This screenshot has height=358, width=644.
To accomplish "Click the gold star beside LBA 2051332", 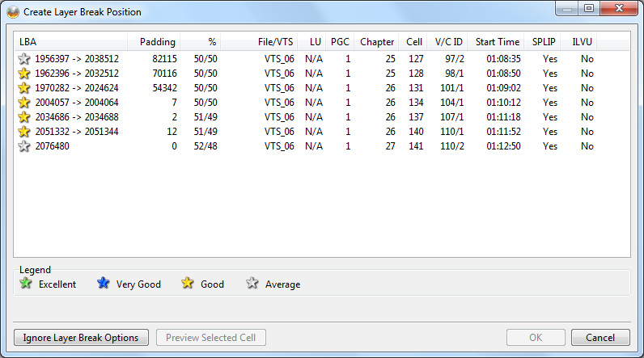I will [x=24, y=132].
